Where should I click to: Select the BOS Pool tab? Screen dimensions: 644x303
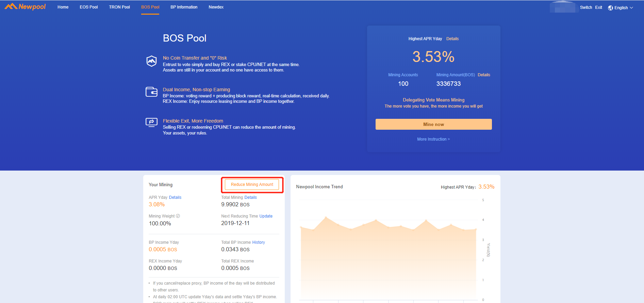point(150,7)
